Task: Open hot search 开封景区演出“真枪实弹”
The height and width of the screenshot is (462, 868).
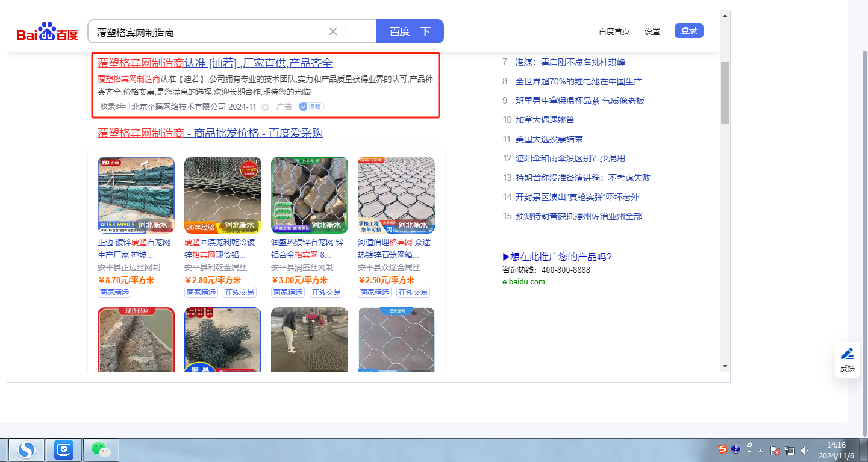Action: click(578, 197)
